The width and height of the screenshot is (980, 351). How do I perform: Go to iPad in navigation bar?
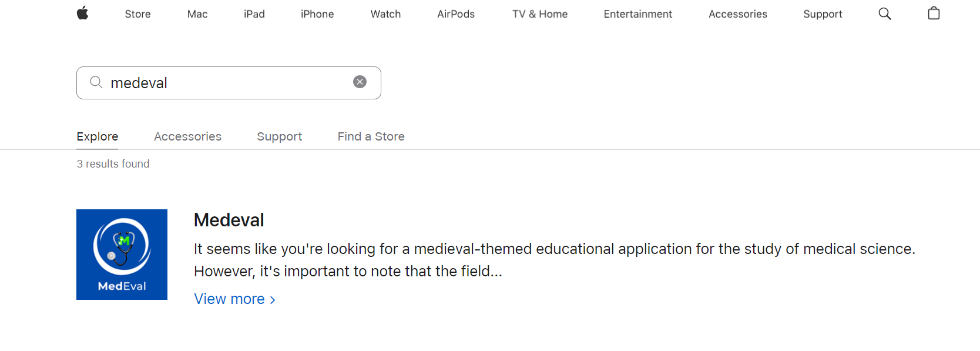[254, 14]
